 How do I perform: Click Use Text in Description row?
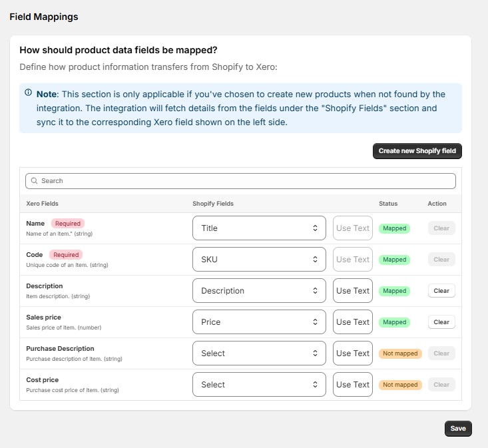(353, 291)
